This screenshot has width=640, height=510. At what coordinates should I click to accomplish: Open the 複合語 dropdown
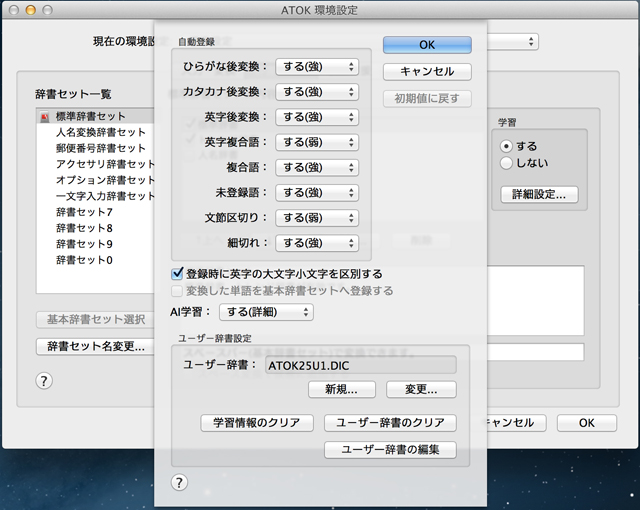pos(317,168)
